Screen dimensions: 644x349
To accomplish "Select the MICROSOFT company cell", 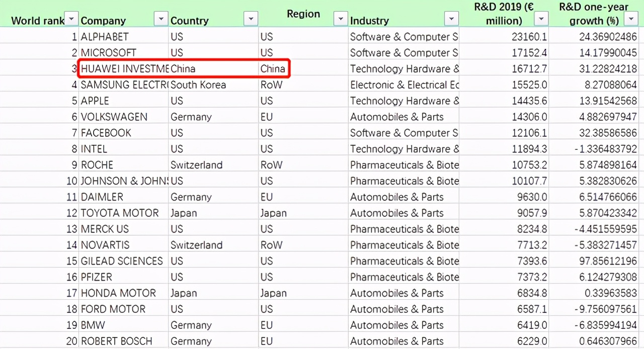I will [x=124, y=53].
